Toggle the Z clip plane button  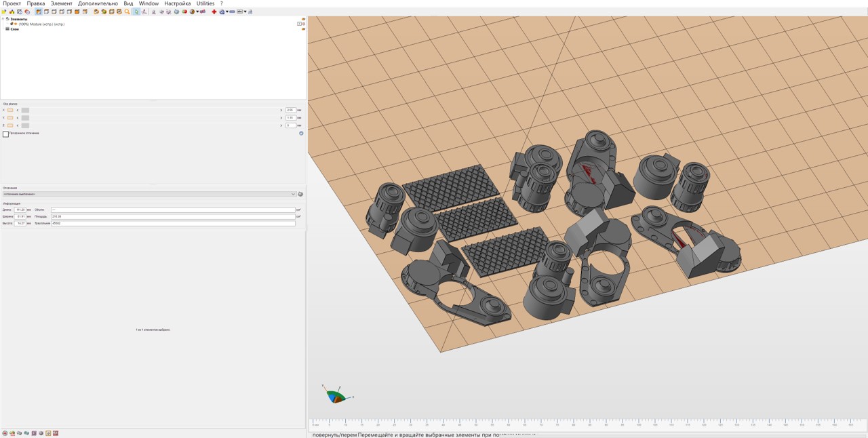pos(10,125)
